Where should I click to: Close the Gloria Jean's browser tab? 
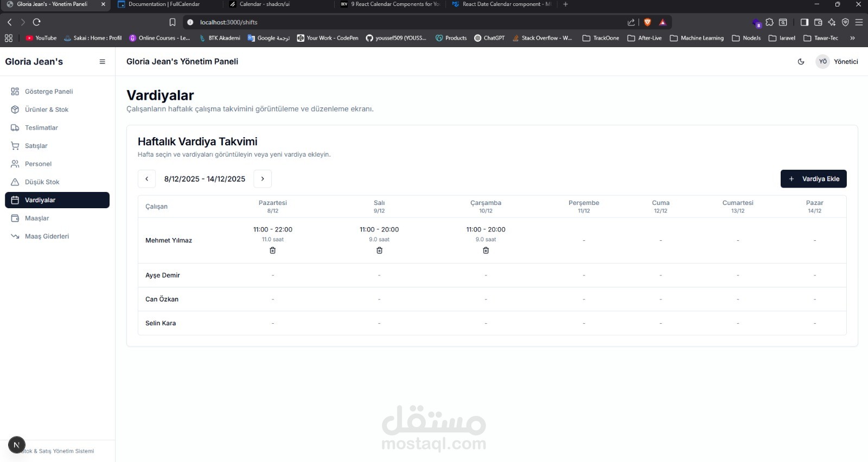tap(103, 4)
